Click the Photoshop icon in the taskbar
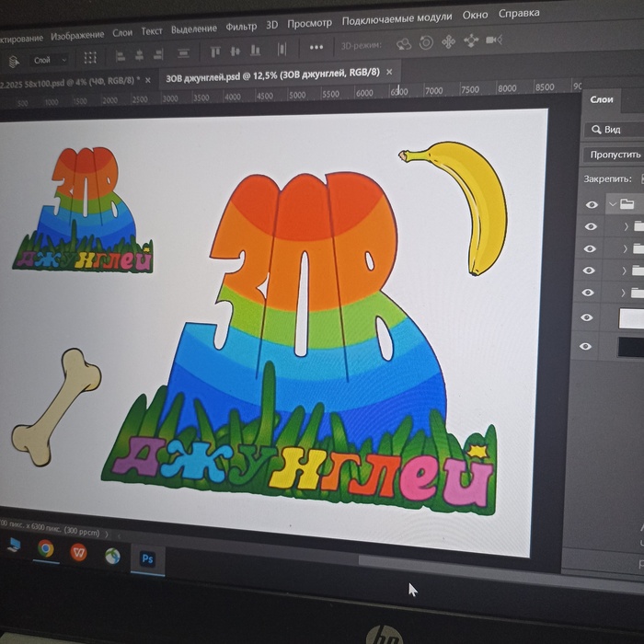The height and width of the screenshot is (644, 644). point(147,559)
